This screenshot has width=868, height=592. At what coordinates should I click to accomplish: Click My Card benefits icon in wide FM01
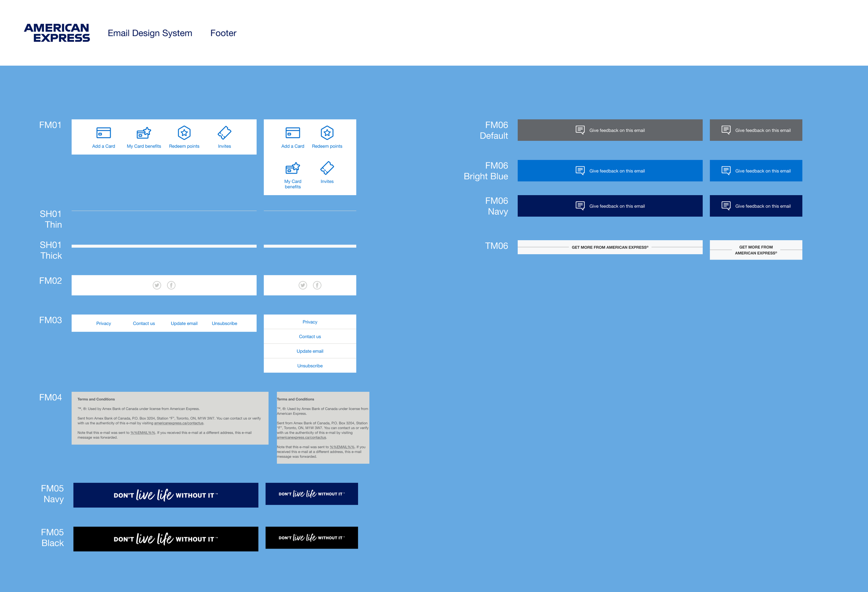click(x=144, y=133)
